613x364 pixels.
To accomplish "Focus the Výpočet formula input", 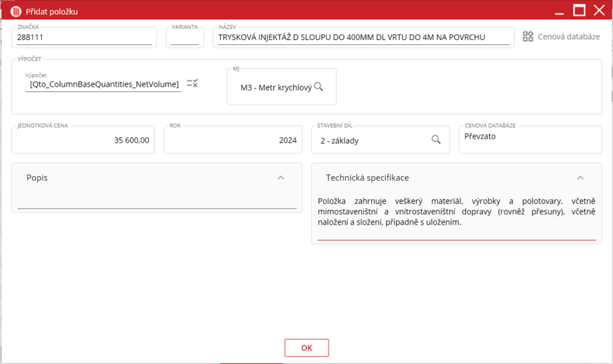I will [x=104, y=84].
